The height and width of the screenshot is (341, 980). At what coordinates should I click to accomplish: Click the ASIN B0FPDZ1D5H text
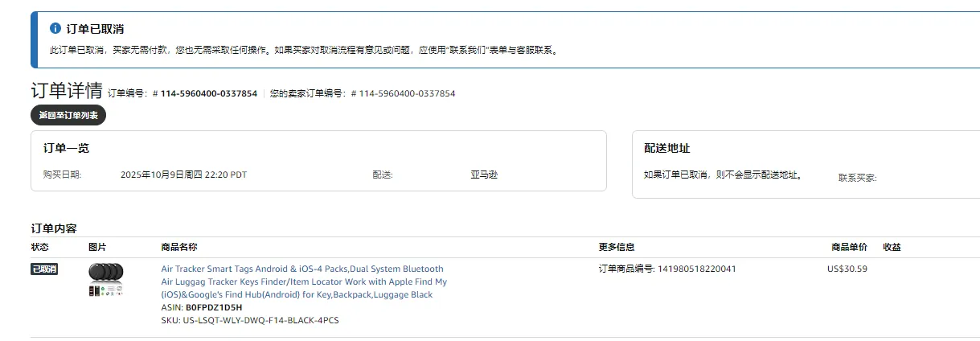213,307
